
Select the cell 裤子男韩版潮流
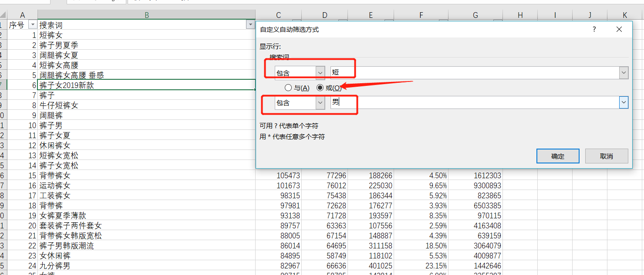point(147,246)
